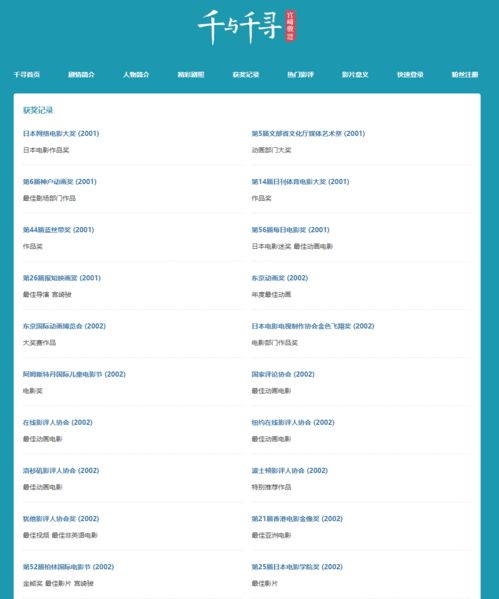
Task: Open 第5届文部省文化厅媒体艺术祭 (2001) link
Action: [308, 133]
